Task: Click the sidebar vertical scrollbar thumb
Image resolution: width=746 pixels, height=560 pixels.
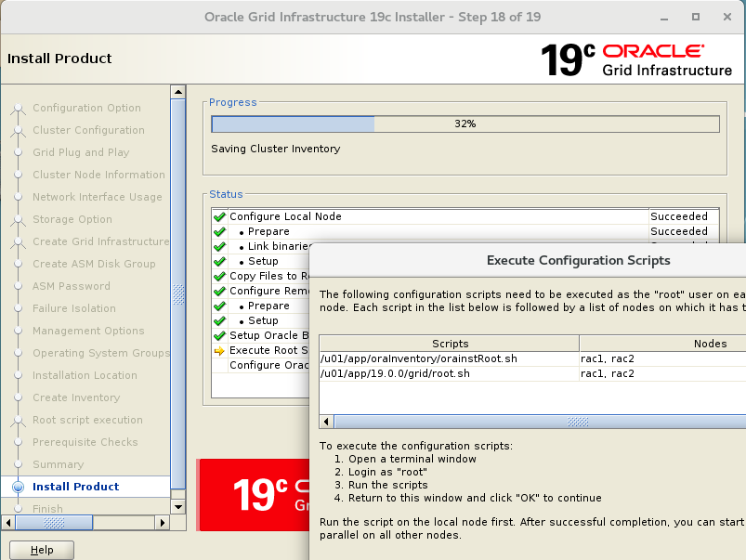Action: 177,293
